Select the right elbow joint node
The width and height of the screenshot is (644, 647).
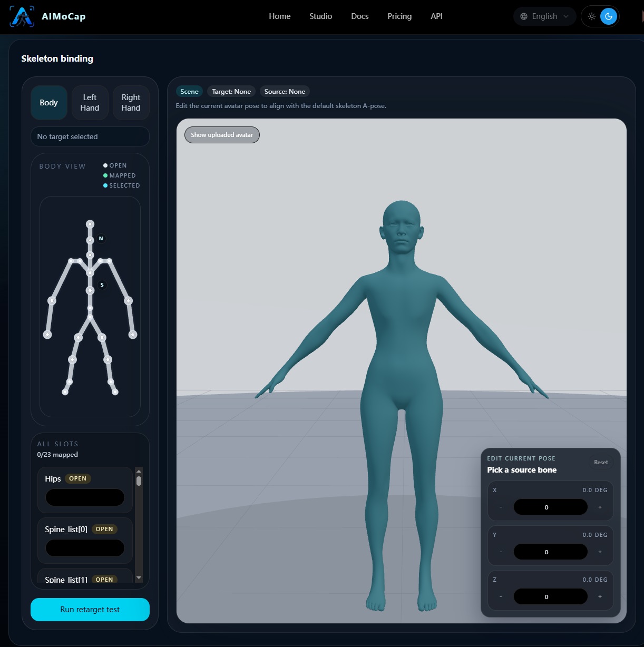tap(129, 301)
